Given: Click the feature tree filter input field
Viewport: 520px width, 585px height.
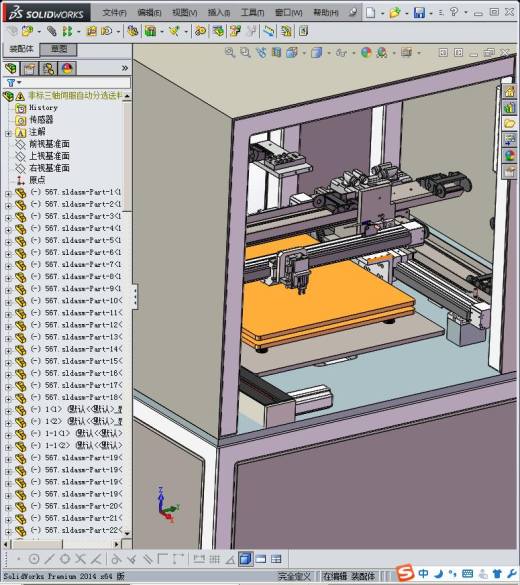Looking at the screenshot, I should click(75, 82).
